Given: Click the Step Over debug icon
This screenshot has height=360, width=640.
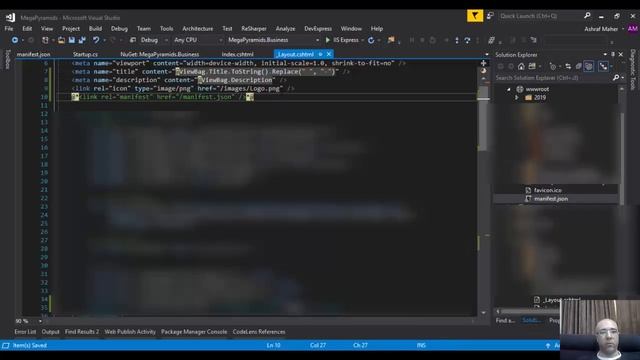Looking at the screenshot, I should coord(467,40).
